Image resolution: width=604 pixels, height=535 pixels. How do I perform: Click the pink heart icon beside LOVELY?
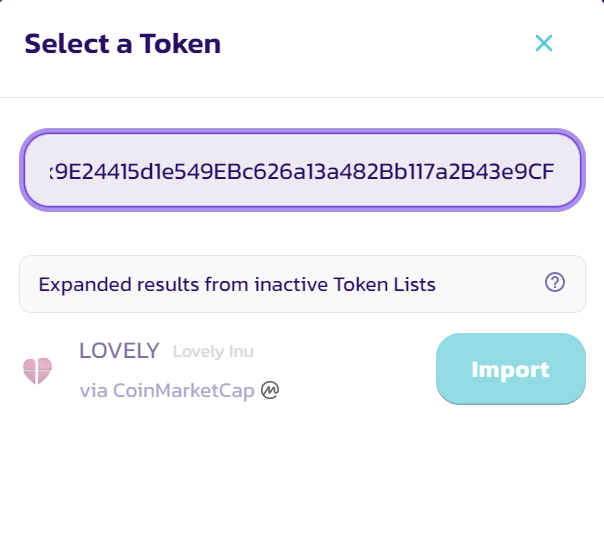tap(37, 370)
